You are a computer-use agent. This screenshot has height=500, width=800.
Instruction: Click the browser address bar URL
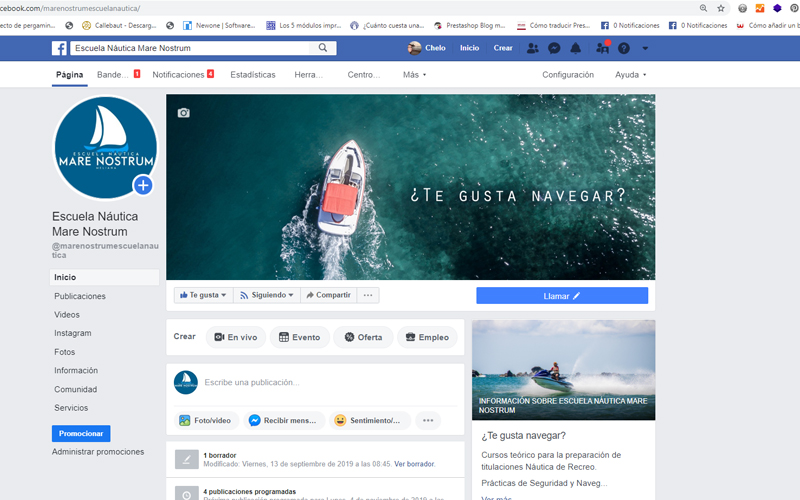point(70,8)
